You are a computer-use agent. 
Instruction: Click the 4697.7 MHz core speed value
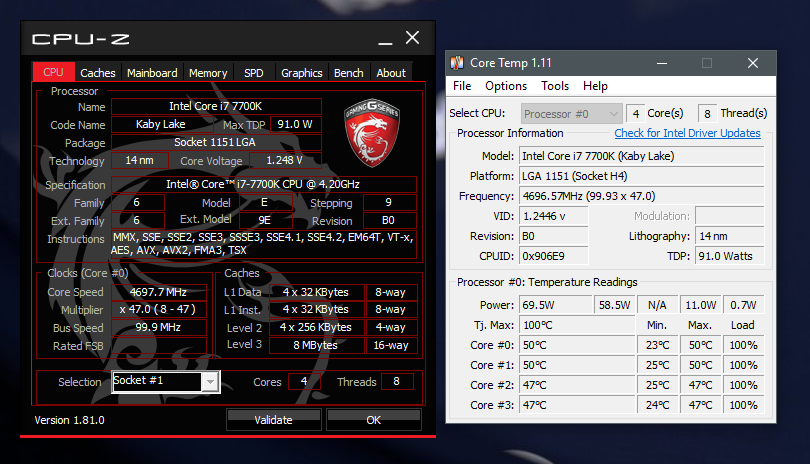pyautogui.click(x=159, y=292)
